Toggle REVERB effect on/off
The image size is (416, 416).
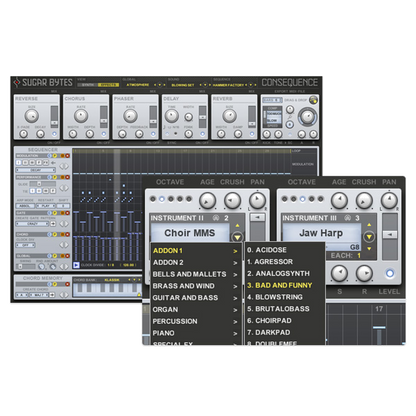tap(252, 134)
